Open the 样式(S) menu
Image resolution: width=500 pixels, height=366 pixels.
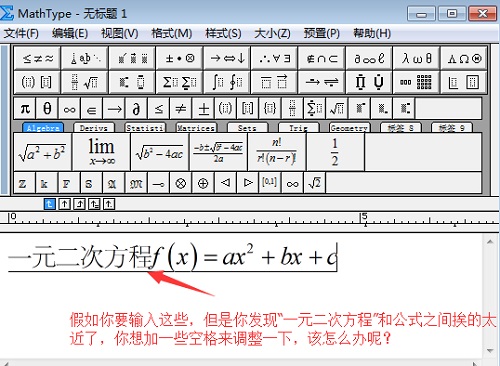(223, 33)
